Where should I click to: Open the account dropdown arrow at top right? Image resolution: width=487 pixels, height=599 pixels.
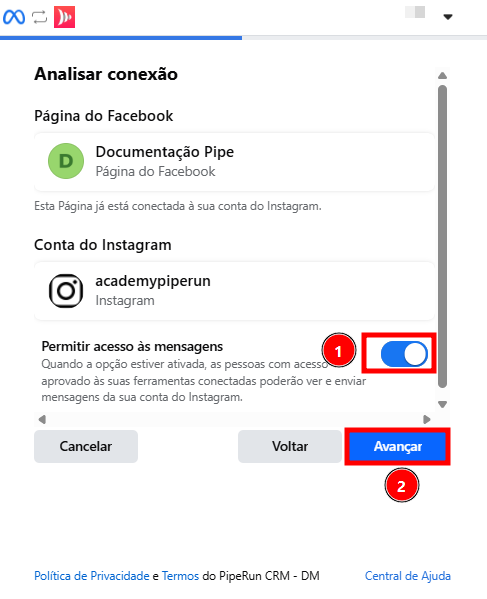[x=448, y=17]
